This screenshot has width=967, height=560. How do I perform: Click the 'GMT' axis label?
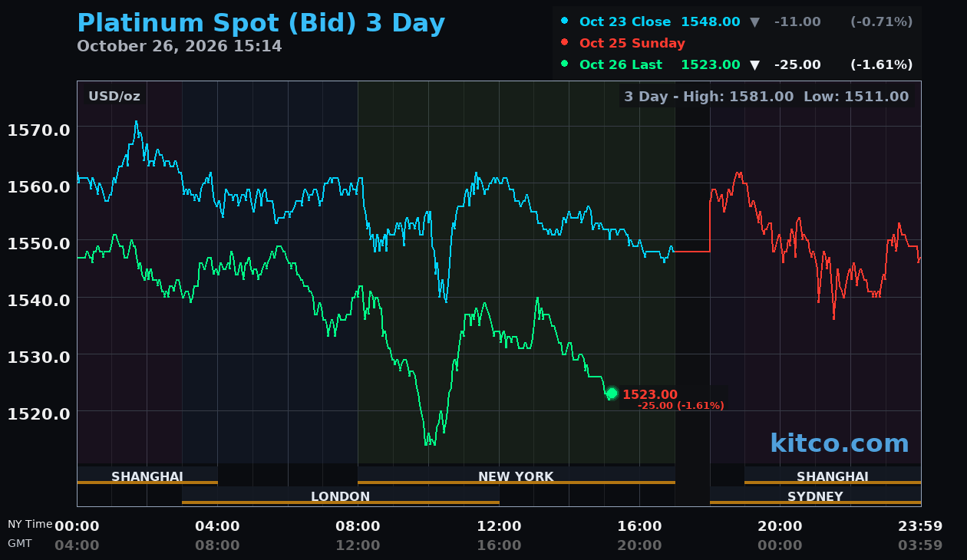[20, 543]
